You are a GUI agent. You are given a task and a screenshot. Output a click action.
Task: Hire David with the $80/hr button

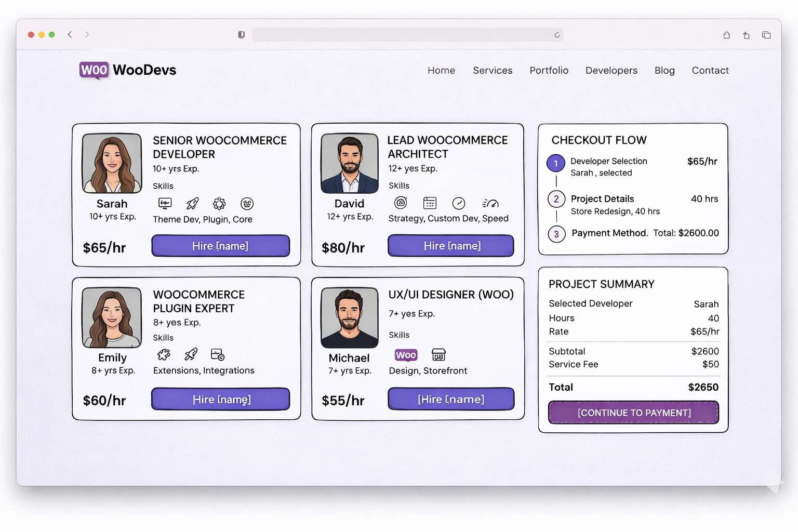pyautogui.click(x=450, y=246)
